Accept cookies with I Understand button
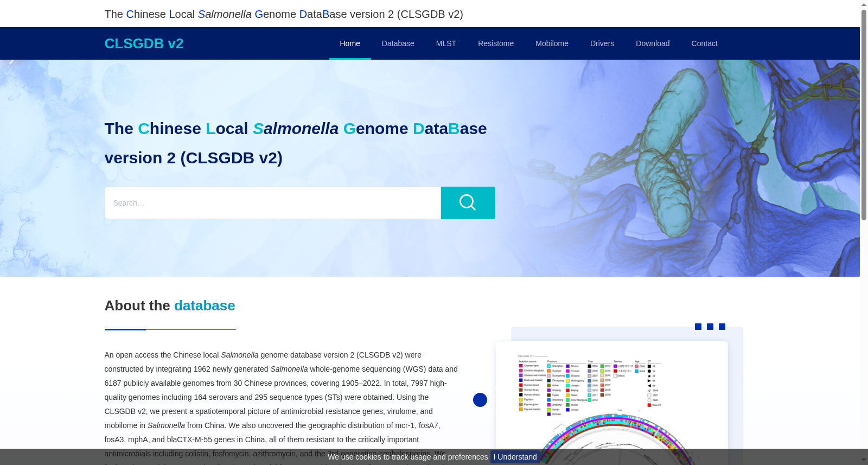Screen dimensions: 868x465 (515, 457)
